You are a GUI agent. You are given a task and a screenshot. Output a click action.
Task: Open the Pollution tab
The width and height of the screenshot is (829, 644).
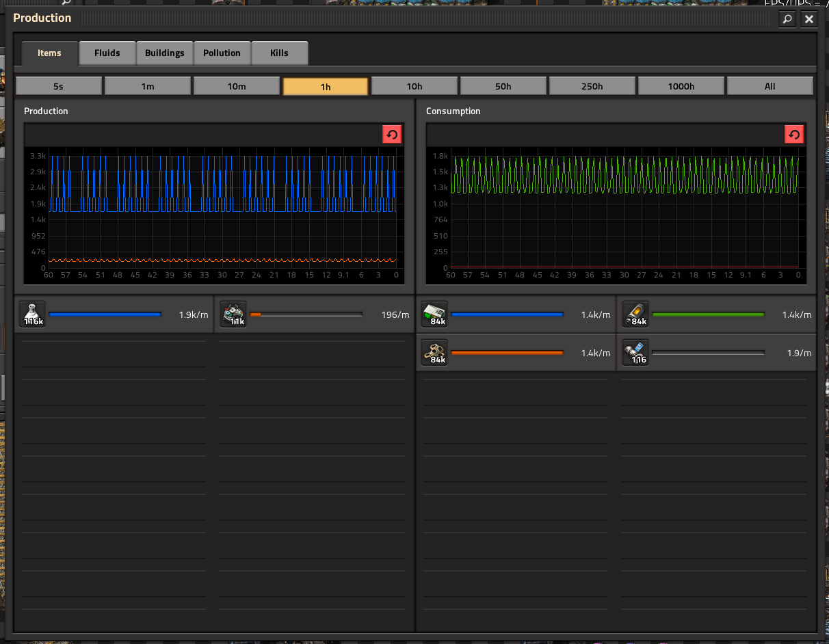tap(222, 53)
